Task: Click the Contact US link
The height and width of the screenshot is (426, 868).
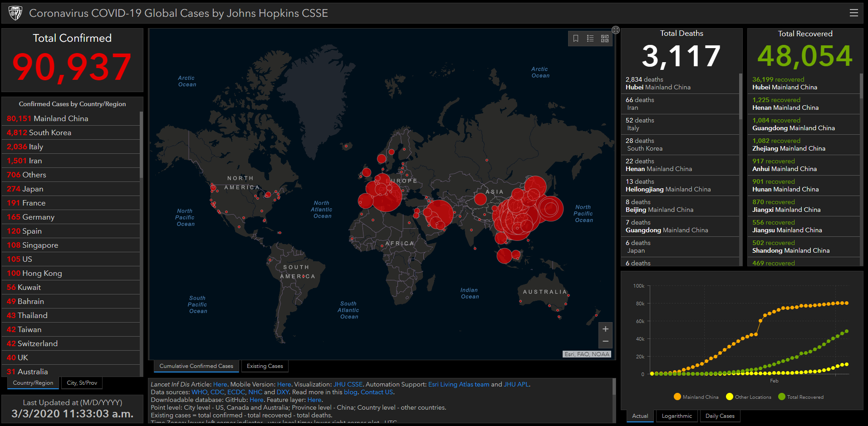Action: tap(377, 392)
